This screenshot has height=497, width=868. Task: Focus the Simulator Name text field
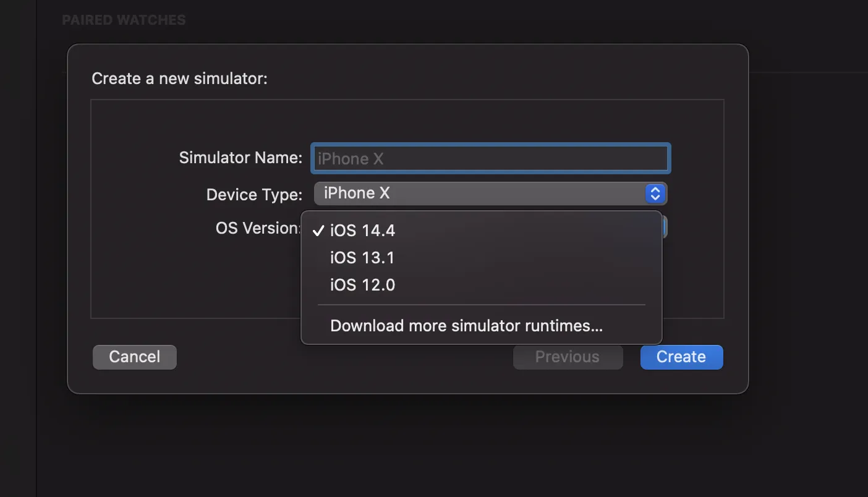(490, 158)
